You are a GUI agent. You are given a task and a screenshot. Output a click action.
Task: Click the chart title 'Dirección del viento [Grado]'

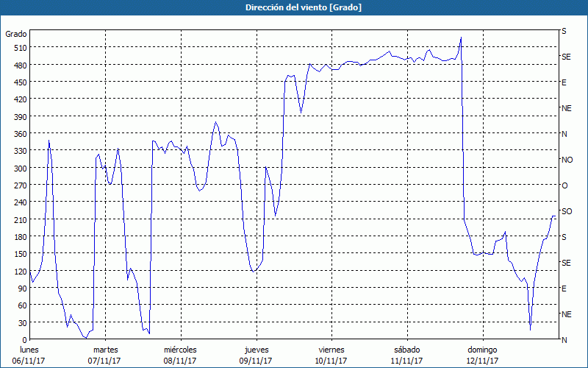(x=293, y=7)
